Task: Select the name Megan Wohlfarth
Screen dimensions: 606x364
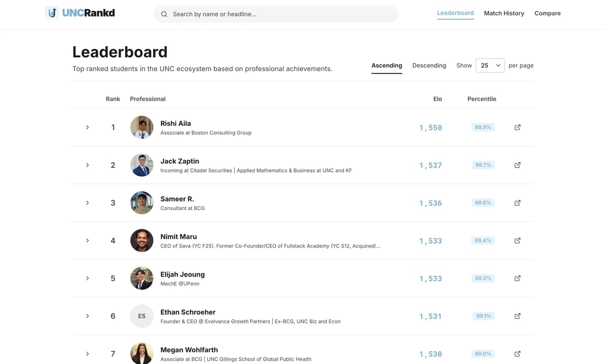Action: point(189,350)
